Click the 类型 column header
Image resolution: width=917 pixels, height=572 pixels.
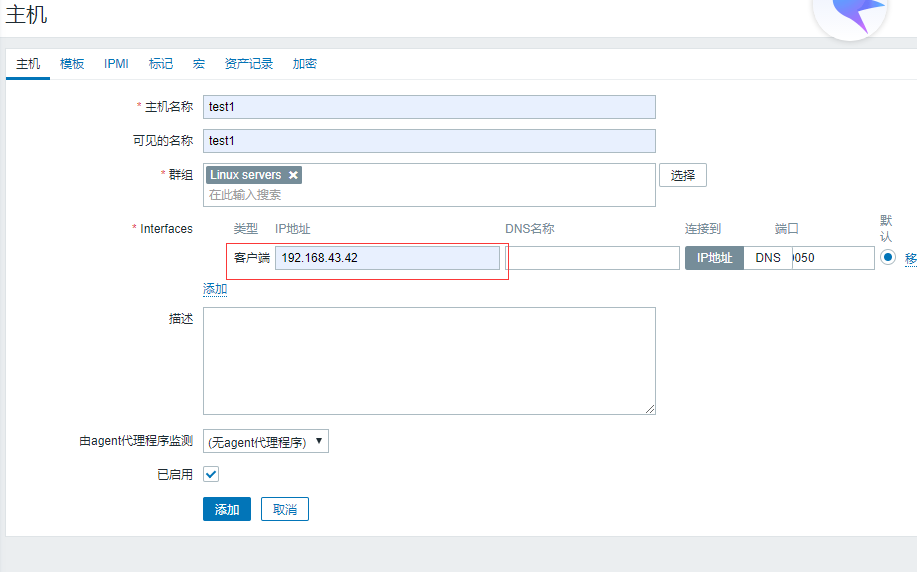(x=246, y=229)
